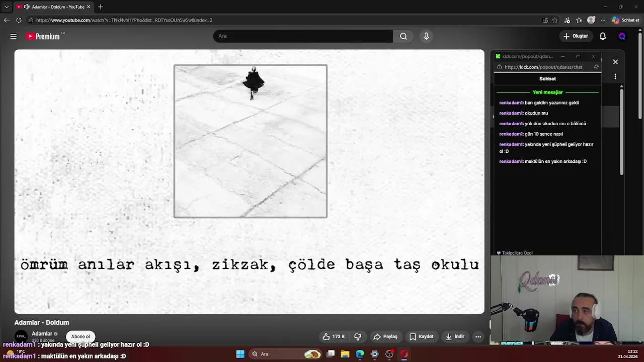This screenshot has height=362, width=644.
Task: Open Microsoft Edge from taskbar
Action: pos(360,354)
